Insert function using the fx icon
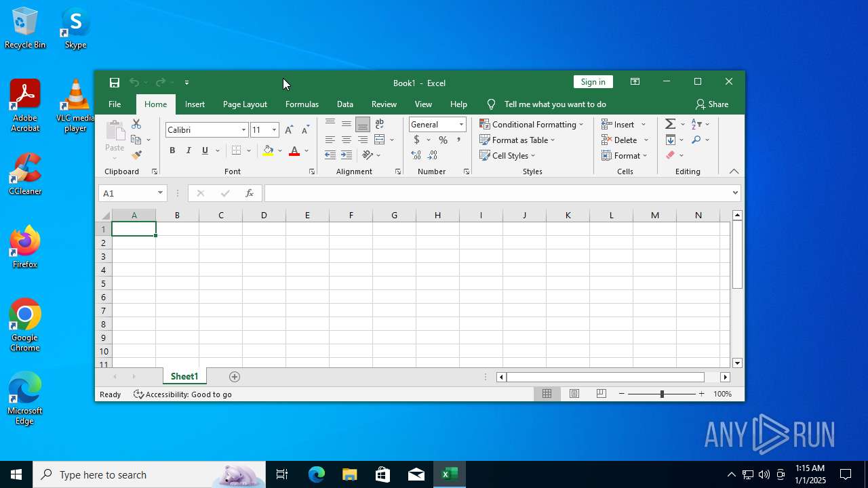The width and height of the screenshot is (868, 488). [250, 193]
